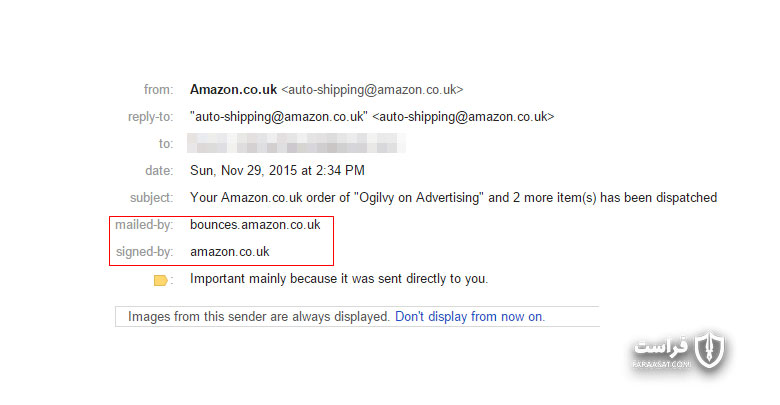Image resolution: width=780 pixels, height=405 pixels.
Task: Click the Farasat shield logo icon
Action: [709, 349]
